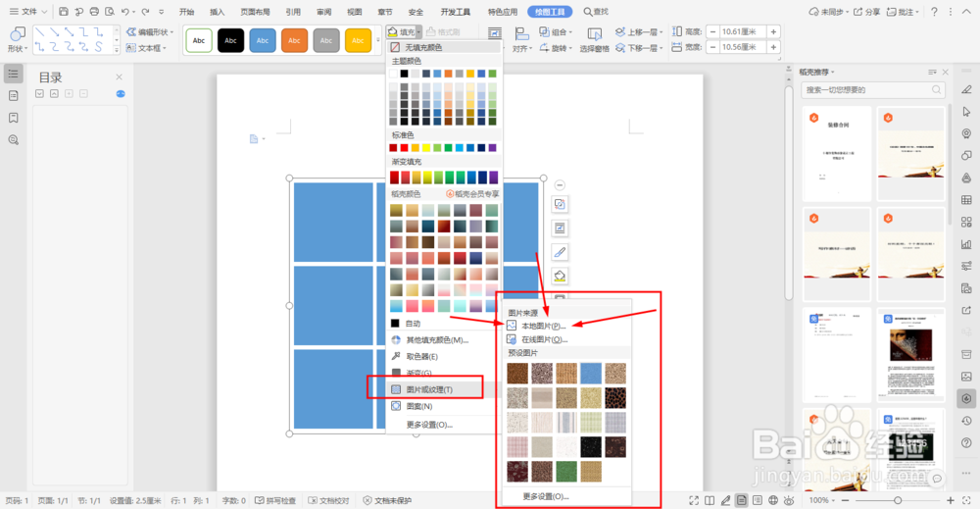Toggle 拼写检查 spell check in the status bar
The width and height of the screenshot is (980, 509).
(275, 500)
